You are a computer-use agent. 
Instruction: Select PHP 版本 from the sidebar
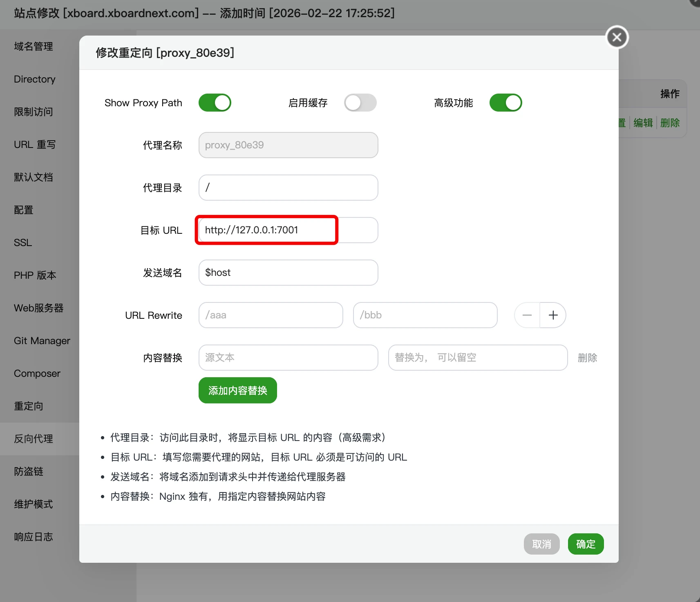tap(35, 275)
